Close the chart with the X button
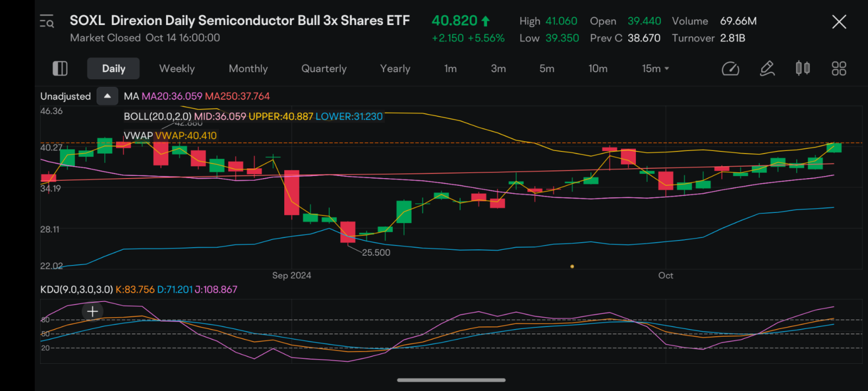Screen dimensions: 868x391 [839, 22]
